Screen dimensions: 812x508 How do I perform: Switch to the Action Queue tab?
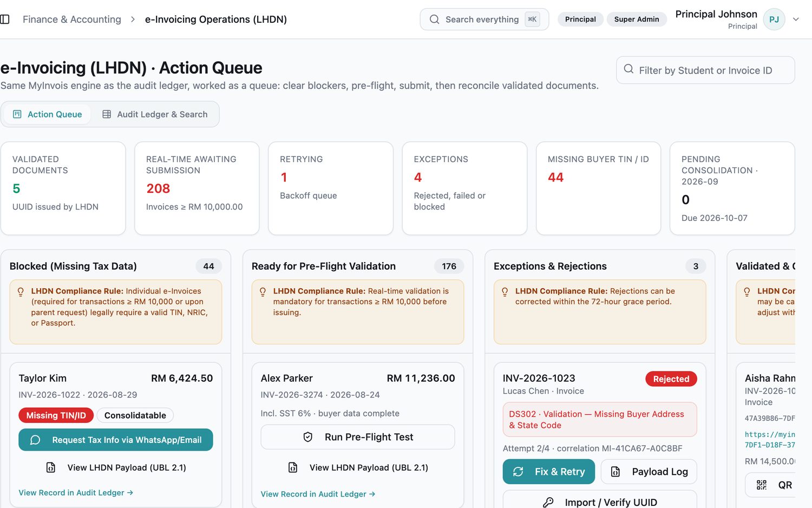(x=47, y=114)
